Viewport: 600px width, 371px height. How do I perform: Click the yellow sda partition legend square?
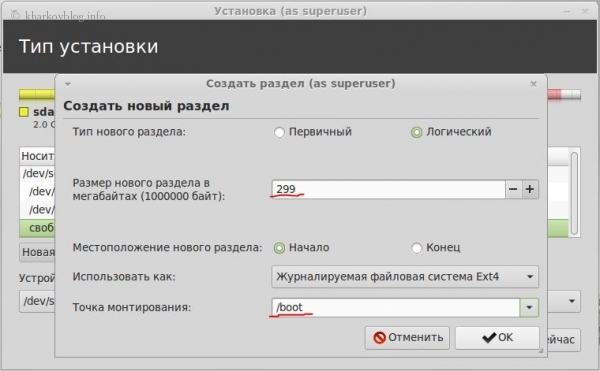click(24, 112)
